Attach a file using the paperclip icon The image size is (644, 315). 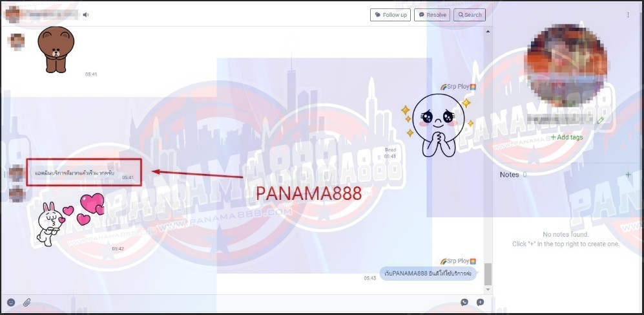(26, 303)
